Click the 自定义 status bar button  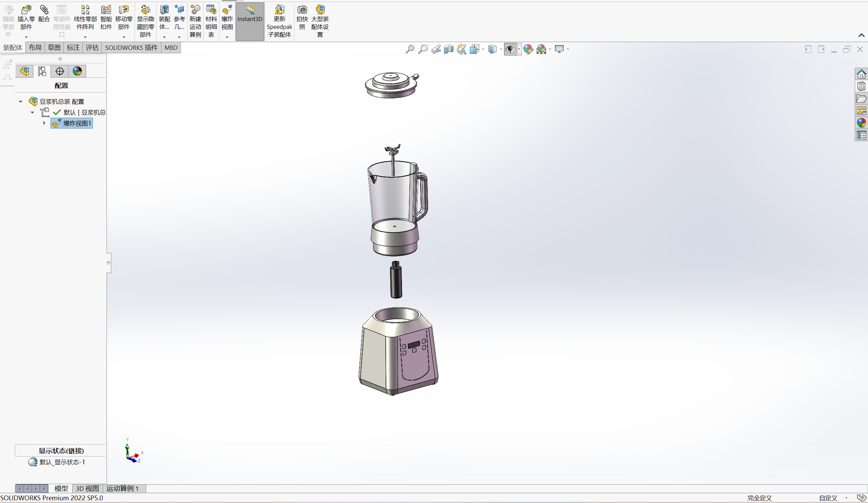click(828, 498)
